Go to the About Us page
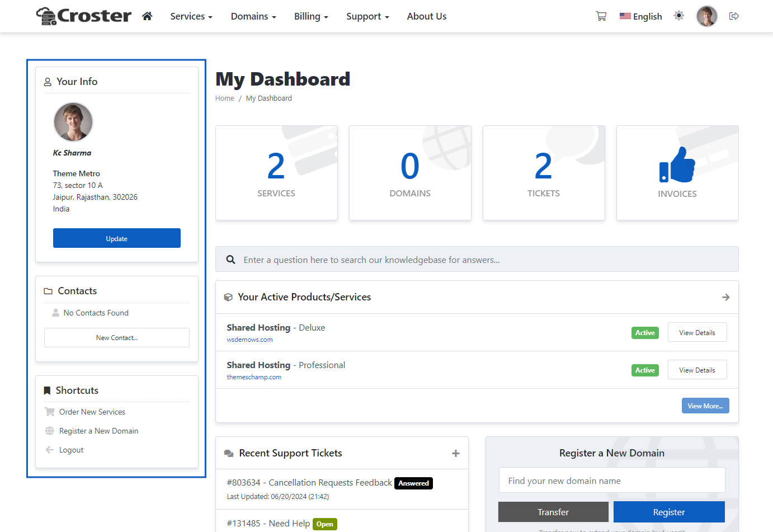This screenshot has height=532, width=773. 427,17
